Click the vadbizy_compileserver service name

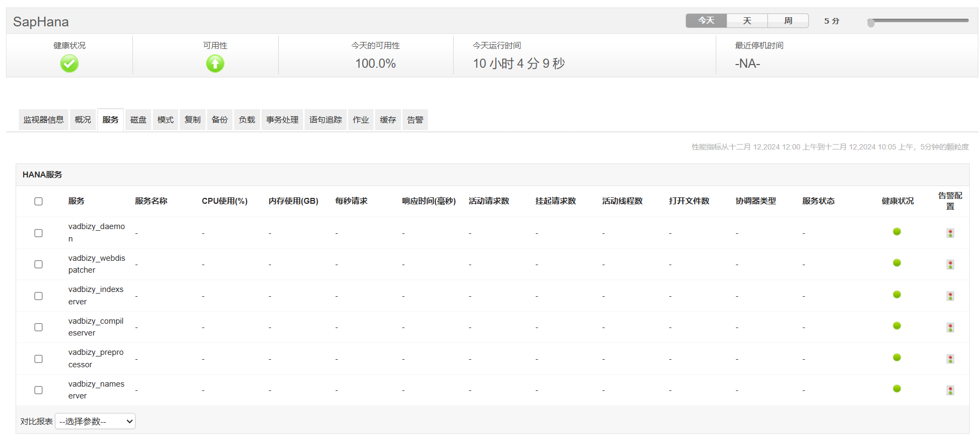coord(96,327)
